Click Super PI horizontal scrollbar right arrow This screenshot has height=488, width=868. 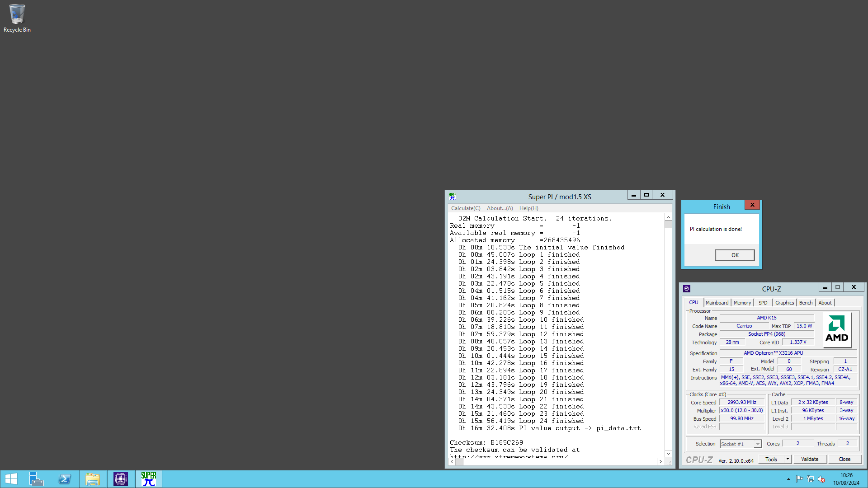click(x=660, y=461)
